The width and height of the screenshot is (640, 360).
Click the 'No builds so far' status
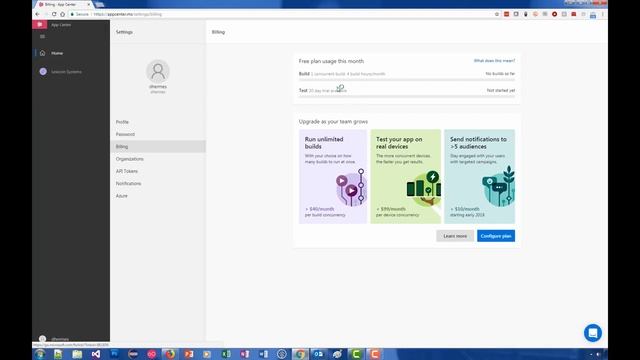pos(500,74)
